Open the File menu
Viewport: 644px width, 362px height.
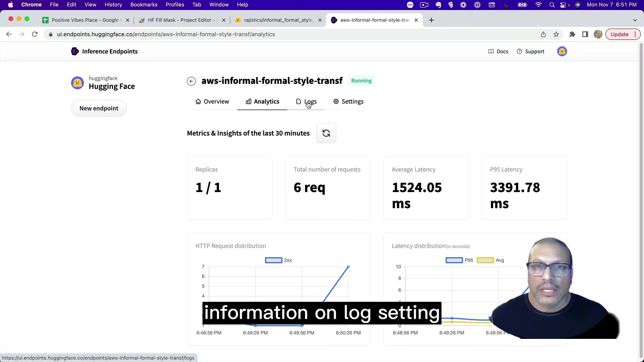click(54, 5)
